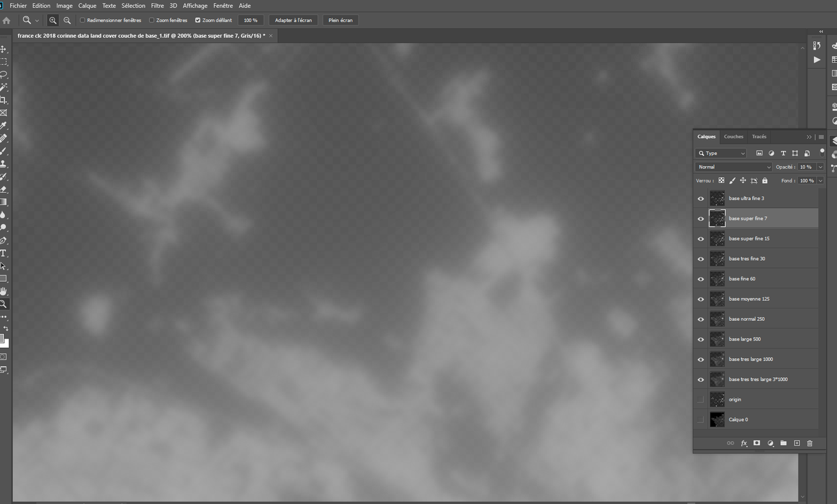
Task: Select the Move tool
Action: pos(3,49)
